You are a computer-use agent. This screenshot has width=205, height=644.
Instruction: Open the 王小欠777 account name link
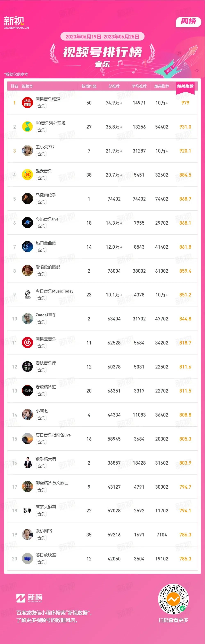click(45, 147)
